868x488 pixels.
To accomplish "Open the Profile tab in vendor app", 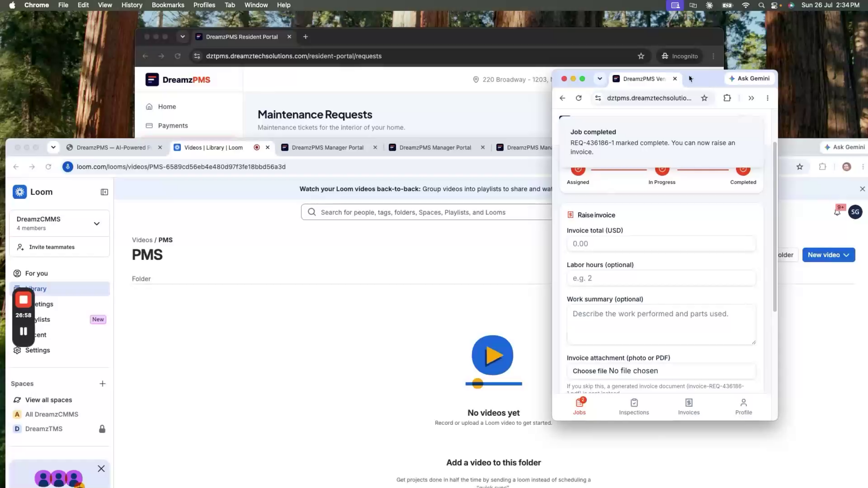I will pos(744,406).
